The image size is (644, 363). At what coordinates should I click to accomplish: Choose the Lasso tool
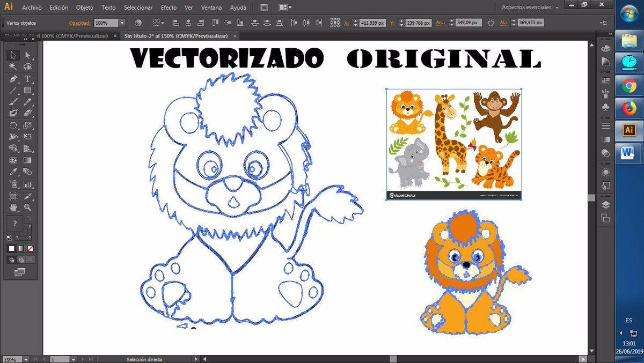(27, 67)
